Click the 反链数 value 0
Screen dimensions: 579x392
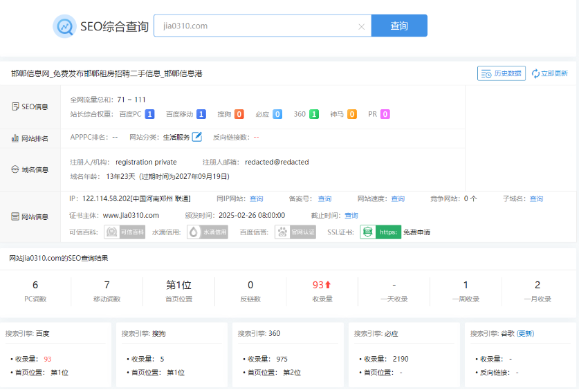coord(250,285)
